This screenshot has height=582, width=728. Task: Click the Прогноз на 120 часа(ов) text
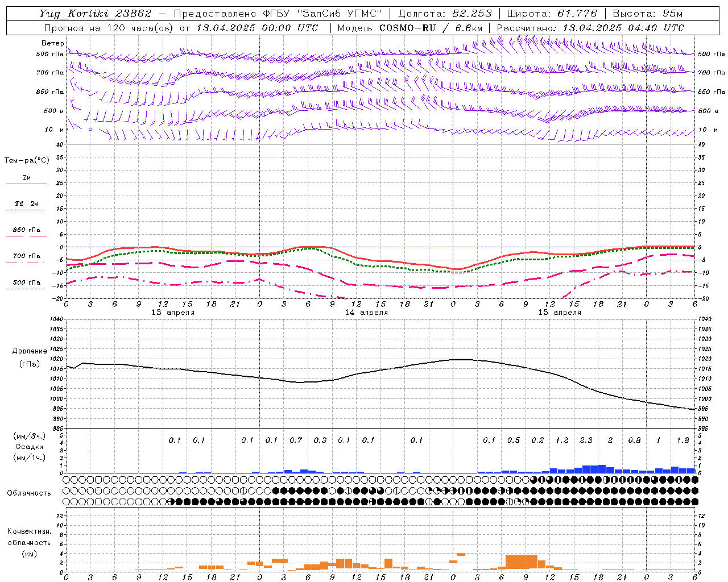pos(110,28)
